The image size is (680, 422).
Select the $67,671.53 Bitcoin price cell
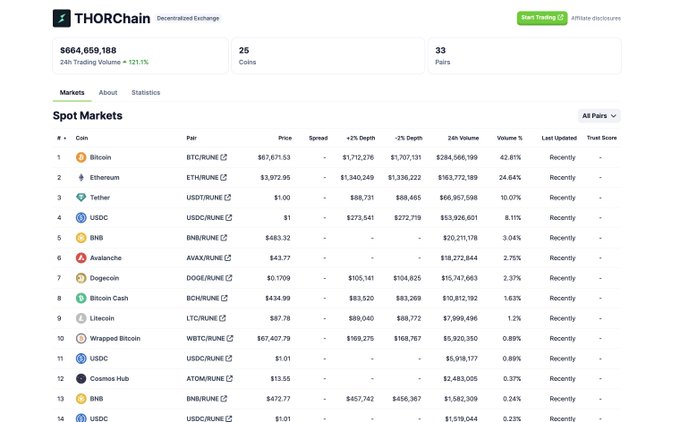(274, 157)
